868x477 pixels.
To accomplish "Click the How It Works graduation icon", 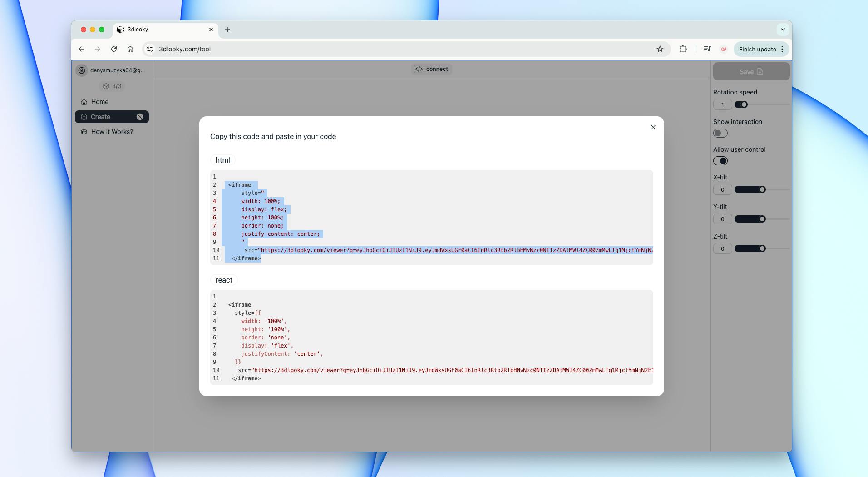I will (84, 132).
